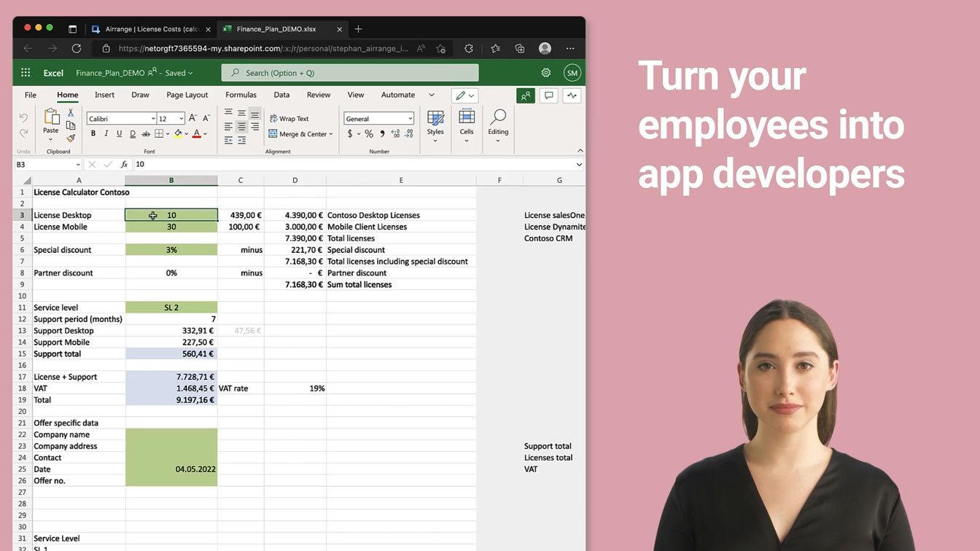Viewport: 980px width, 551px height.
Task: Click the Search (Option + Q) box
Action: click(x=350, y=73)
